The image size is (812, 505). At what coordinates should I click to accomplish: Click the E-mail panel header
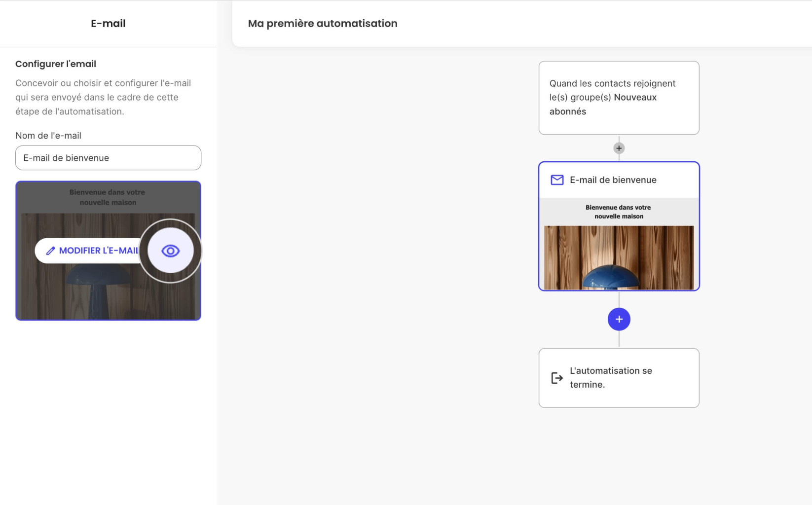click(x=108, y=23)
